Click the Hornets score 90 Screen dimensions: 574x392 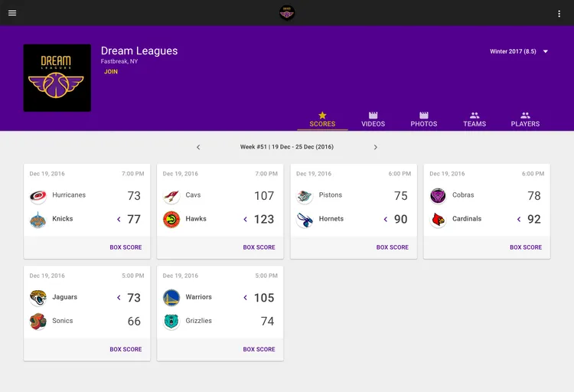[x=400, y=219]
